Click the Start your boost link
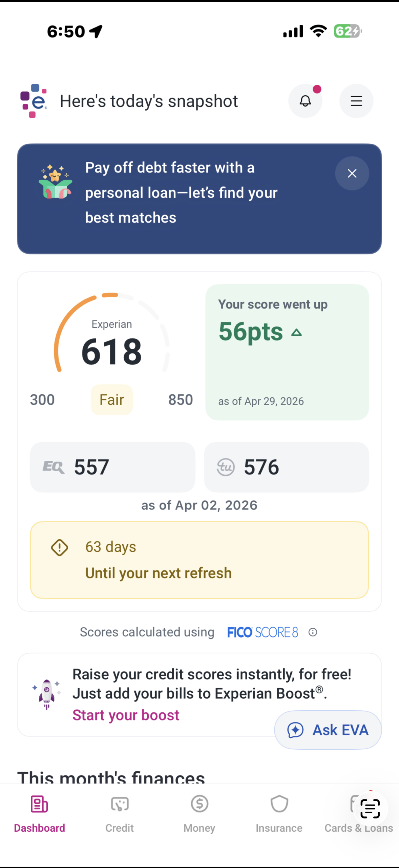The height and width of the screenshot is (868, 399). pyautogui.click(x=126, y=715)
